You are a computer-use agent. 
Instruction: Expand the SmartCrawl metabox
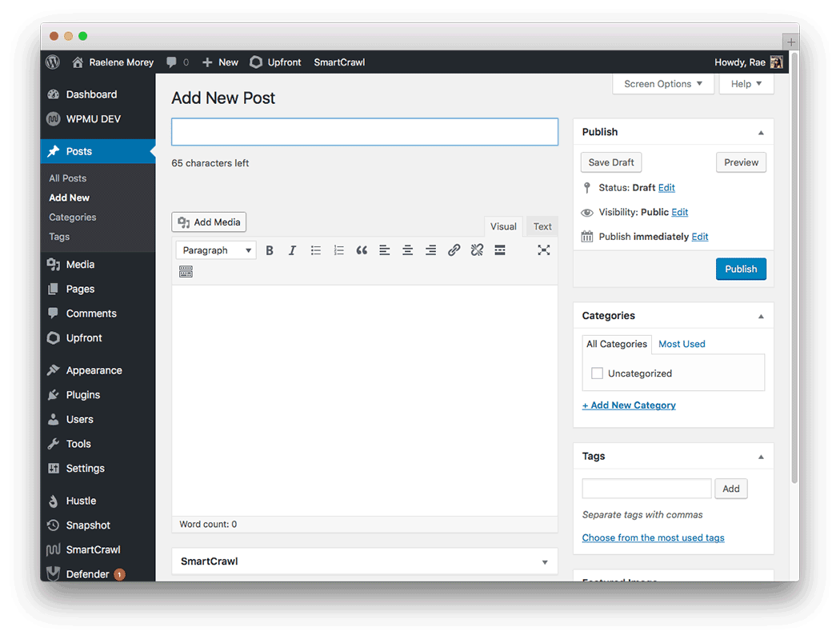[x=544, y=561]
